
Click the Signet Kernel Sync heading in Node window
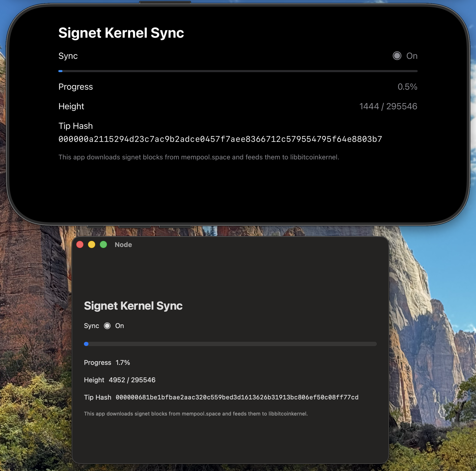pos(133,306)
